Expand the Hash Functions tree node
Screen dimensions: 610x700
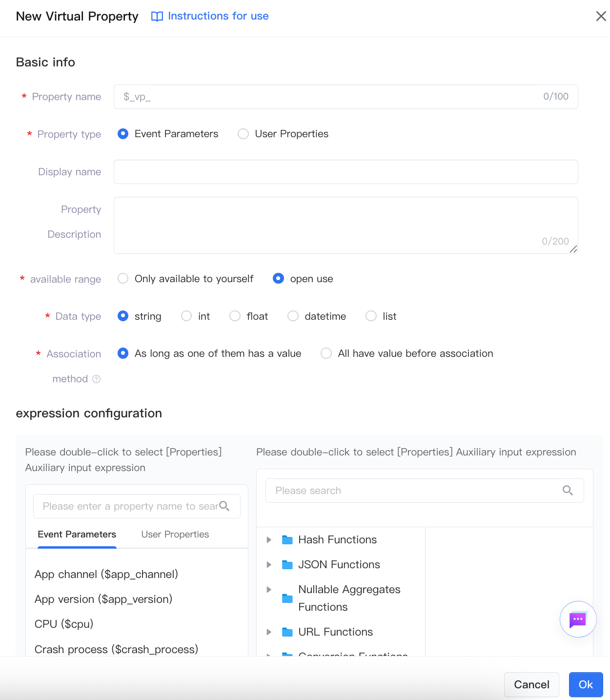[269, 540]
